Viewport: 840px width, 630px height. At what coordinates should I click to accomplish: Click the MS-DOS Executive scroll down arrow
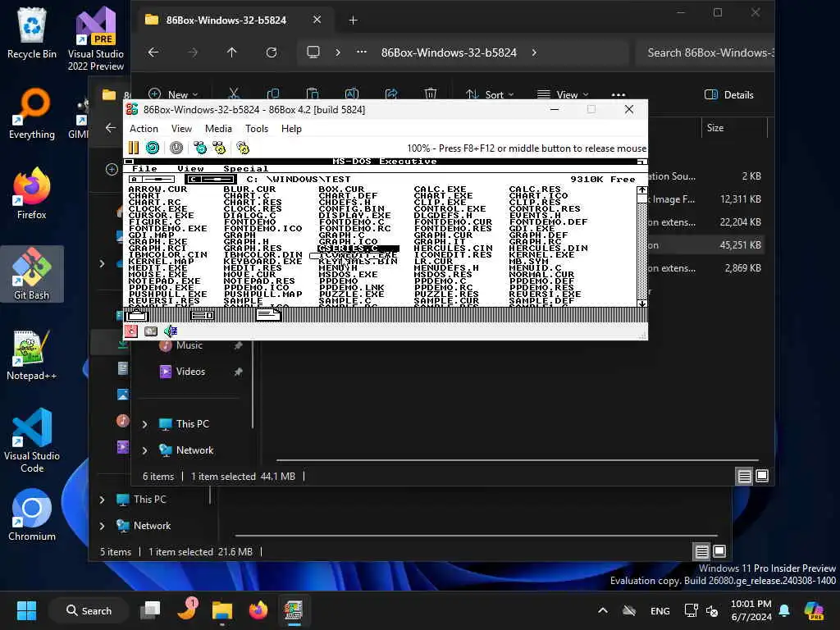(641, 304)
